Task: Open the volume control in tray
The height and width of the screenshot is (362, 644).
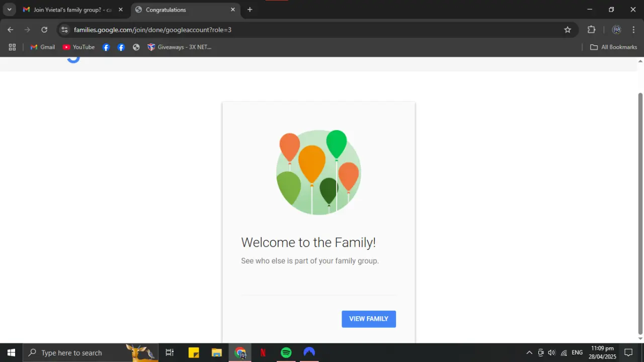Action: click(x=552, y=352)
